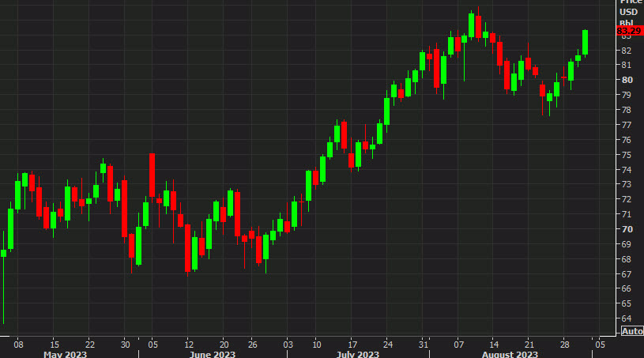
Task: Click the 81 price axis label
Action: (x=627, y=65)
